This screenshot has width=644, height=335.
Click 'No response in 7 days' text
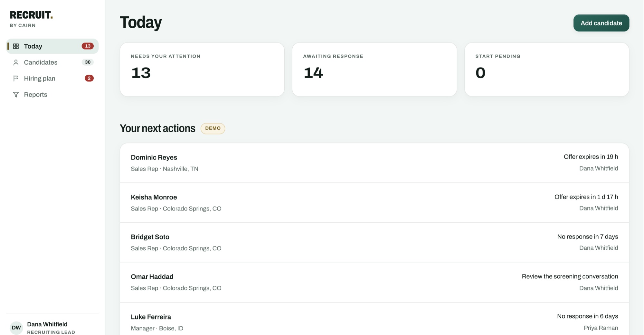[x=588, y=237]
